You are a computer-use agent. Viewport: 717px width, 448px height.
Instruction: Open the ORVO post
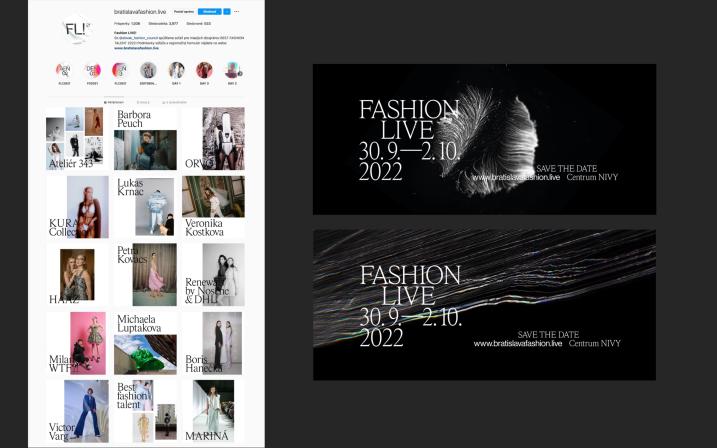click(213, 139)
